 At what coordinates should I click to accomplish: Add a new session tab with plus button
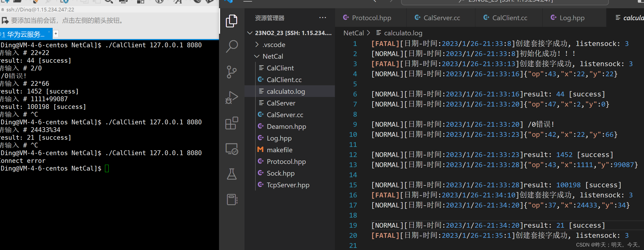(x=56, y=33)
